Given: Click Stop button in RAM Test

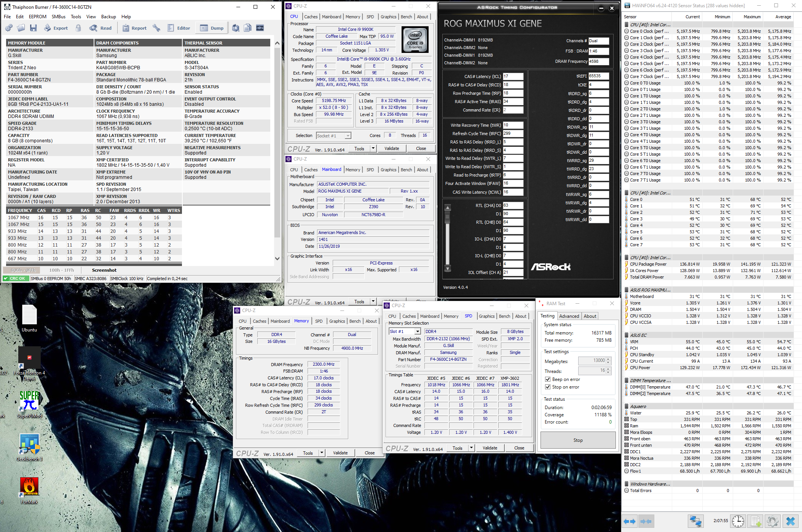Looking at the screenshot, I should tap(577, 440).
